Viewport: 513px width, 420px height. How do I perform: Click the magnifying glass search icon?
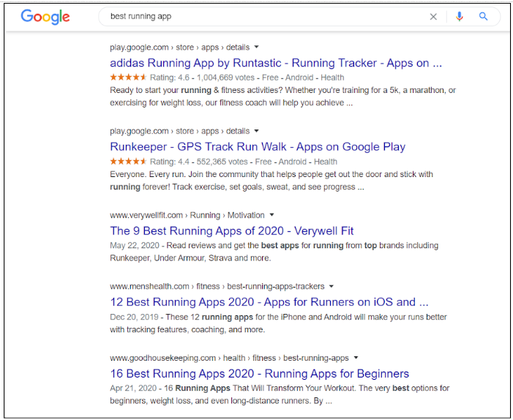pos(483,17)
